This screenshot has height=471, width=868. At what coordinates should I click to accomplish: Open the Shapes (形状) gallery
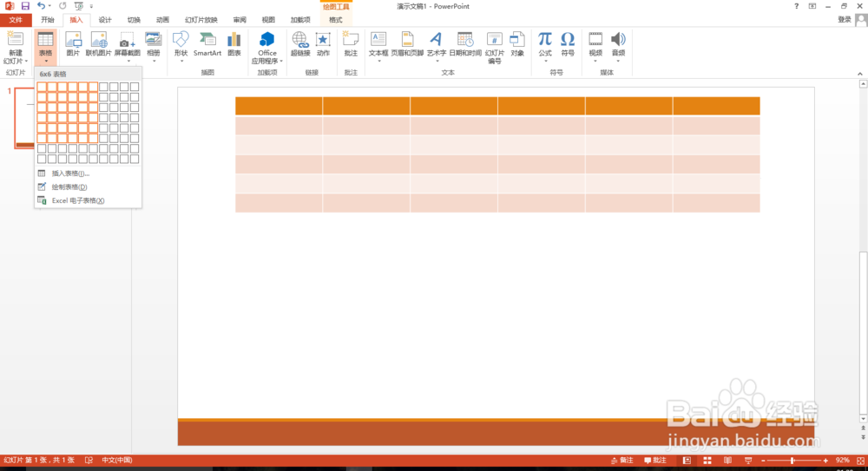(x=181, y=45)
